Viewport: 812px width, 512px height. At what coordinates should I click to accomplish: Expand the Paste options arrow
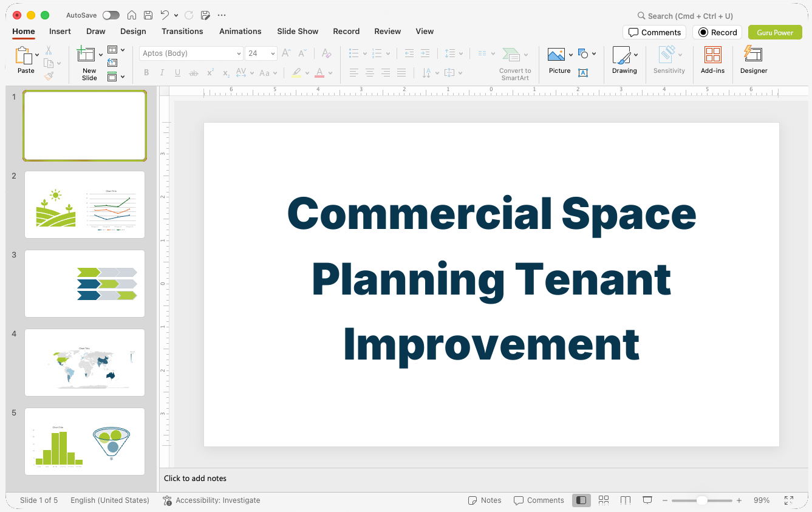click(37, 55)
